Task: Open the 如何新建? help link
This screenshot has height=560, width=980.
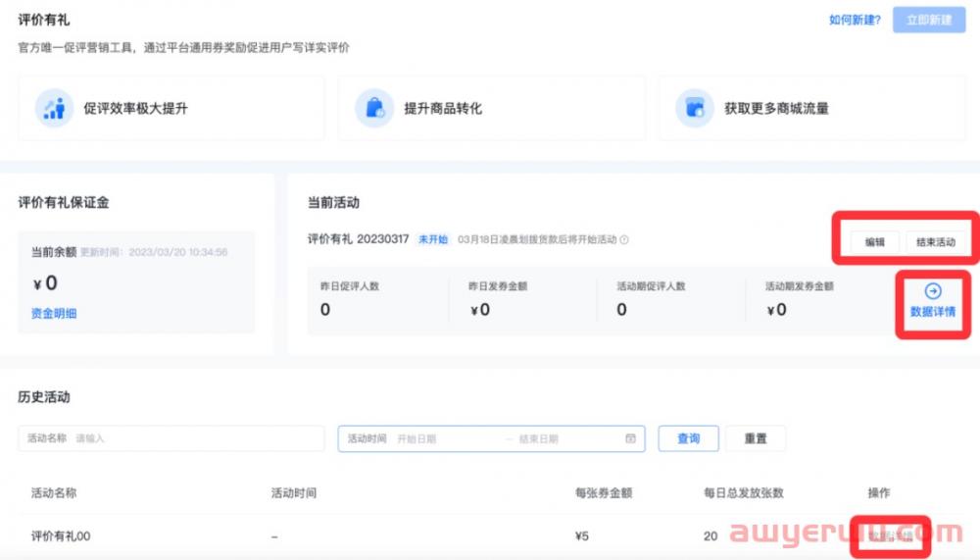Action: point(855,20)
